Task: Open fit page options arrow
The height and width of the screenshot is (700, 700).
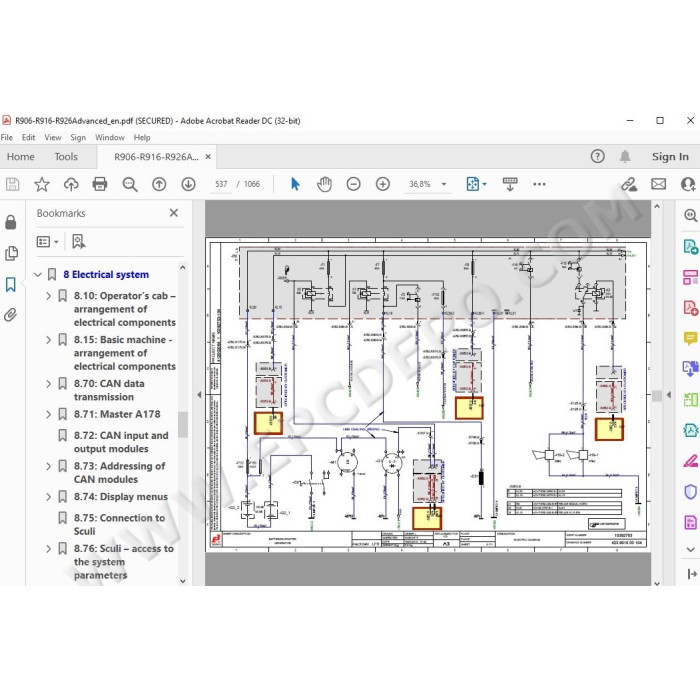Action: coord(485,184)
